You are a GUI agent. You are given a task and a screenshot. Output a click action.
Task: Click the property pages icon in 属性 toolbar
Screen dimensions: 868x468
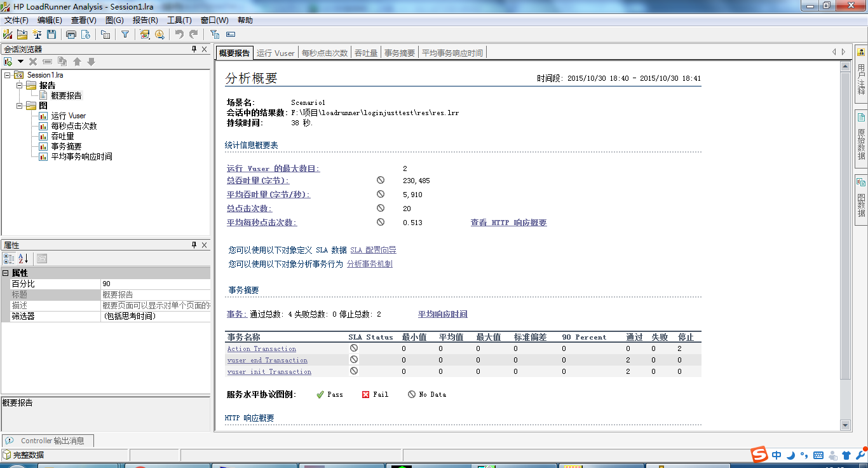tap(41, 258)
